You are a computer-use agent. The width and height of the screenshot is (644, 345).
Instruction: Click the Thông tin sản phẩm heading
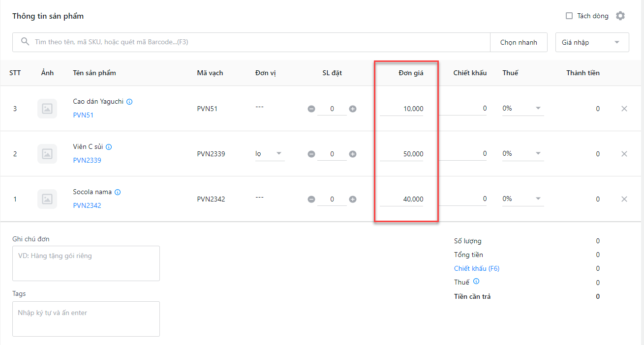point(48,16)
